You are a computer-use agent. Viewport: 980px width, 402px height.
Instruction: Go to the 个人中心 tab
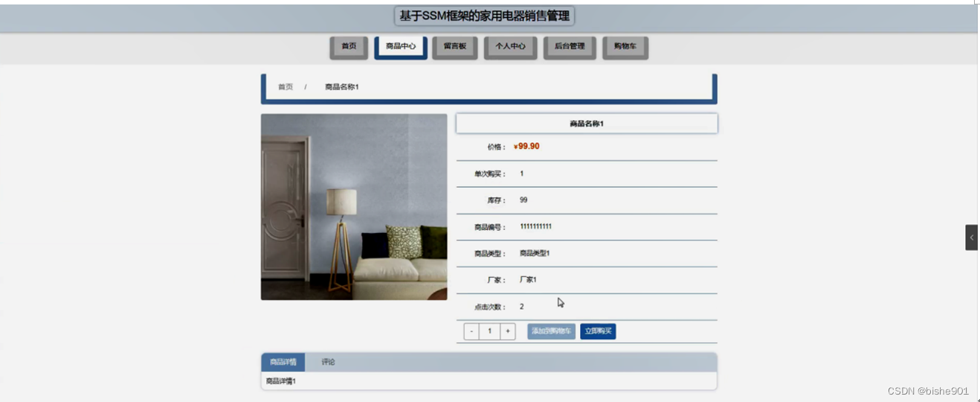[x=510, y=47]
